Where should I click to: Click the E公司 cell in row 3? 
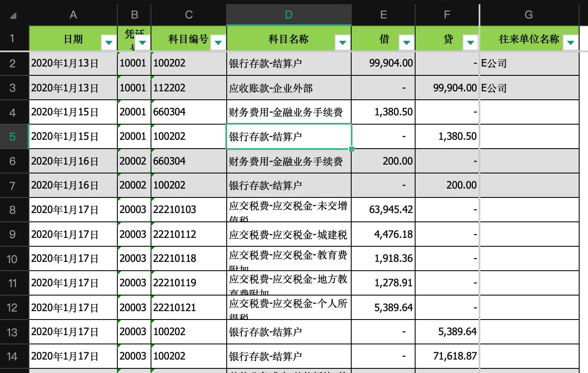coord(530,88)
